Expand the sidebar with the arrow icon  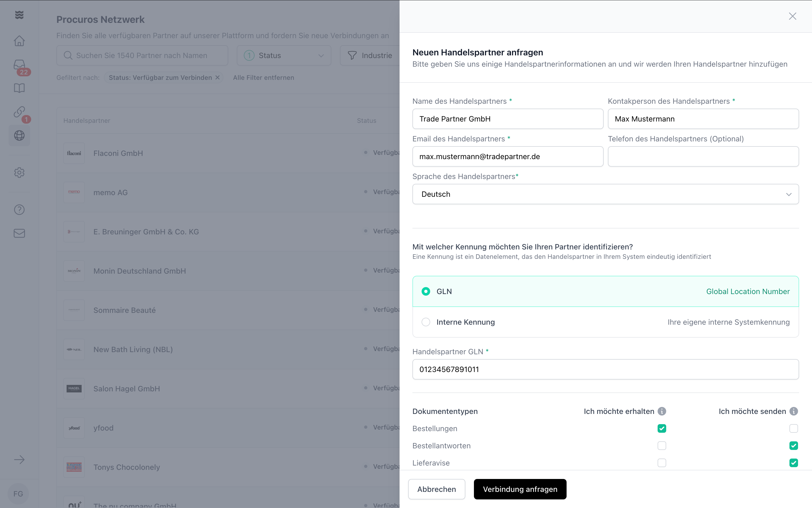click(x=19, y=459)
